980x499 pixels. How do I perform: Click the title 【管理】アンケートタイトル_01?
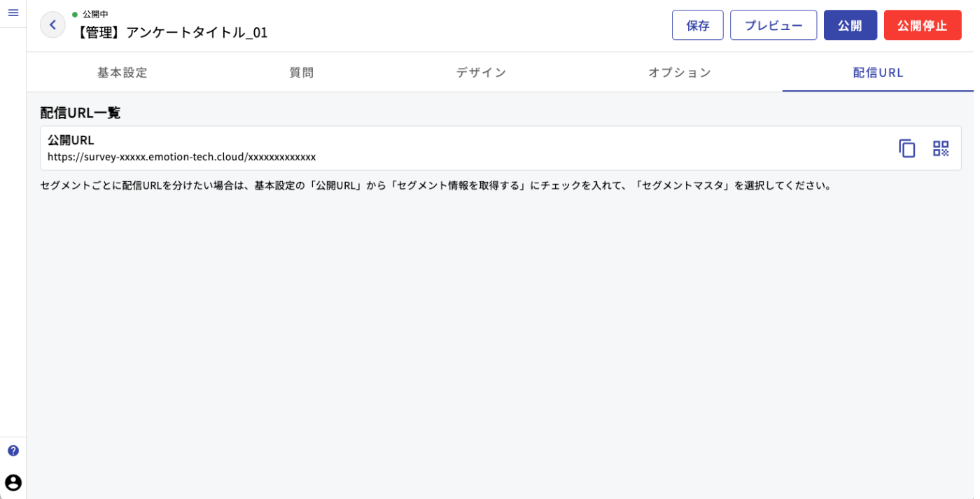170,32
